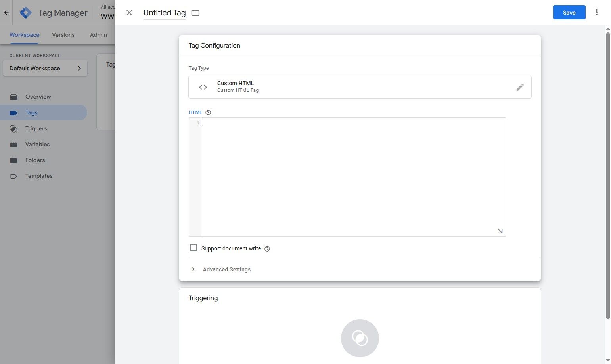Screen dimensions: 611x364
Task: Click the Tag Configuration heading
Action: [x=214, y=46]
